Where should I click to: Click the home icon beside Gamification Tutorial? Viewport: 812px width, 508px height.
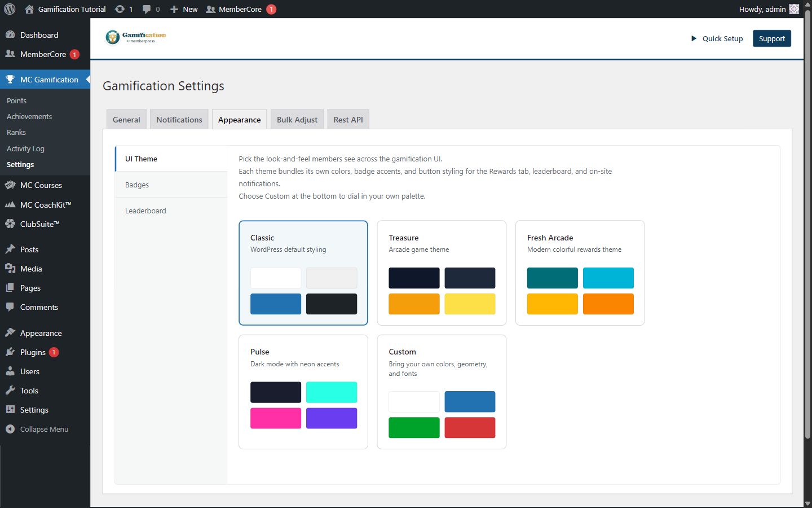pyautogui.click(x=29, y=9)
